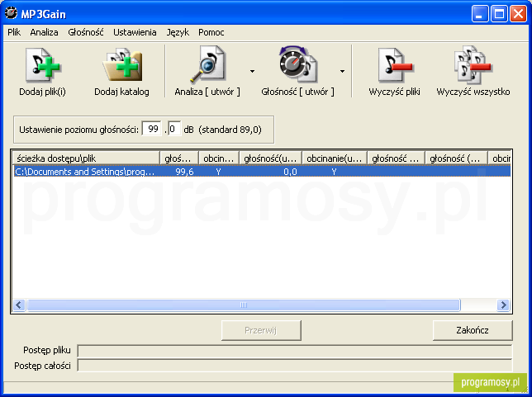
Task: Click the volume level field showing 99
Action: pos(151,129)
